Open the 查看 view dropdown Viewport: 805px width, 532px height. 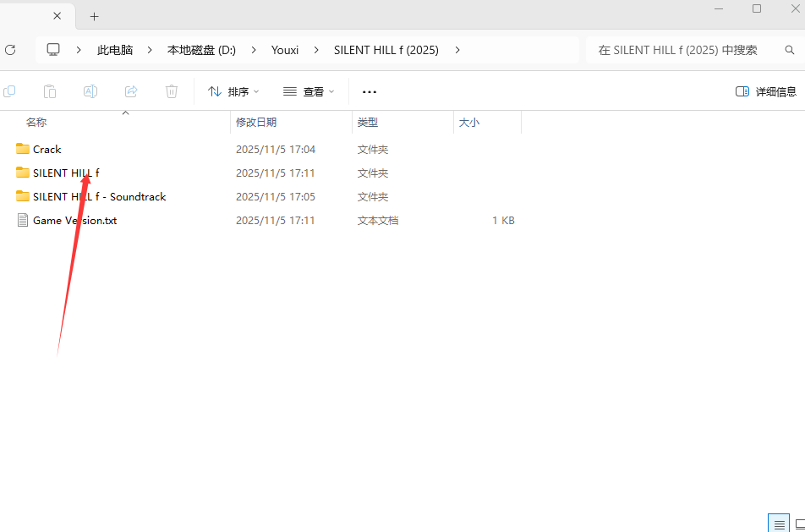click(309, 91)
